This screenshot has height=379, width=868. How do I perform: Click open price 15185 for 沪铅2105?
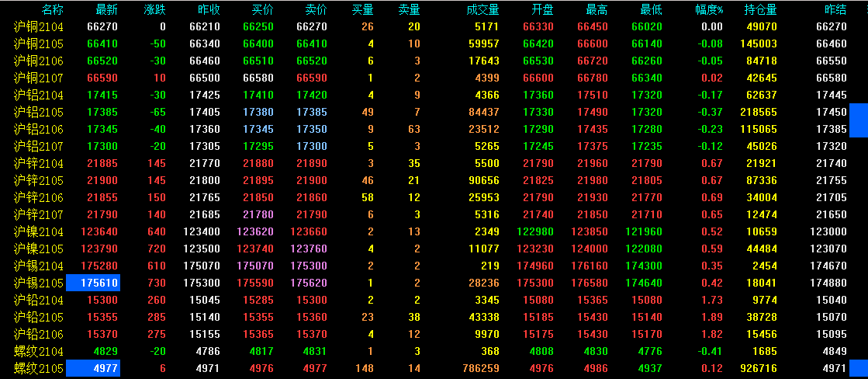538,318
